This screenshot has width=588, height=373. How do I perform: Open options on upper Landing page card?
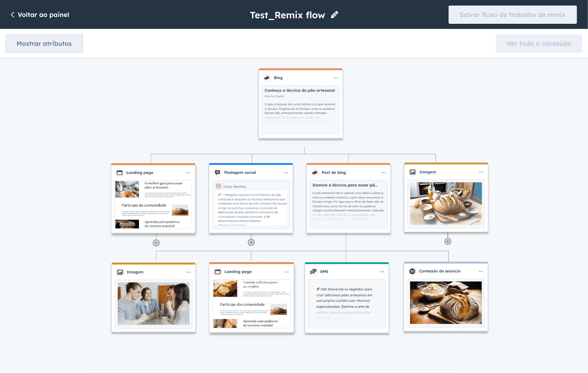[188, 173]
